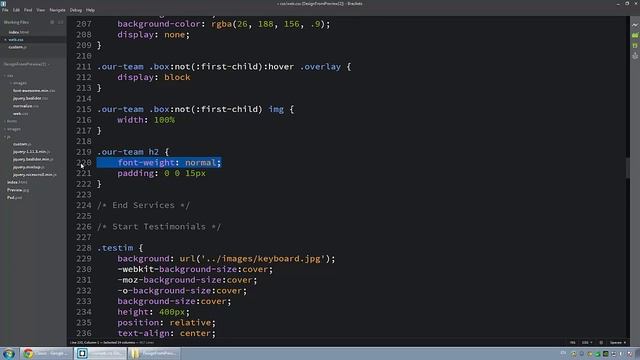Expand the top-level images folder
Screen dimensions: 640x360
[13, 129]
